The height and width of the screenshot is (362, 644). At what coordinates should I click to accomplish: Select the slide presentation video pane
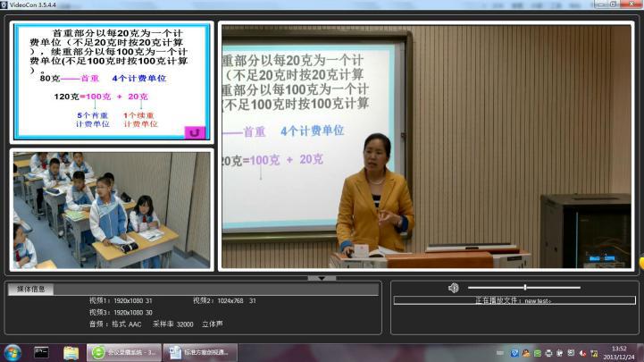pyautogui.click(x=113, y=81)
